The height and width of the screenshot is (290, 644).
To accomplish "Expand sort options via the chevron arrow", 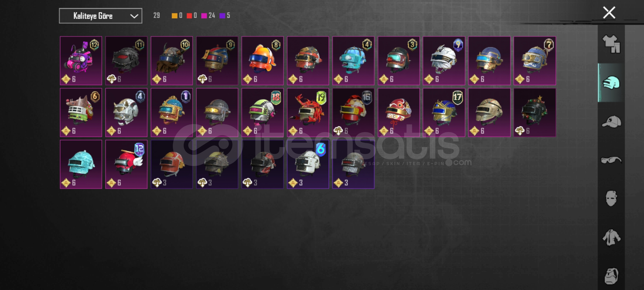I will coord(134,16).
